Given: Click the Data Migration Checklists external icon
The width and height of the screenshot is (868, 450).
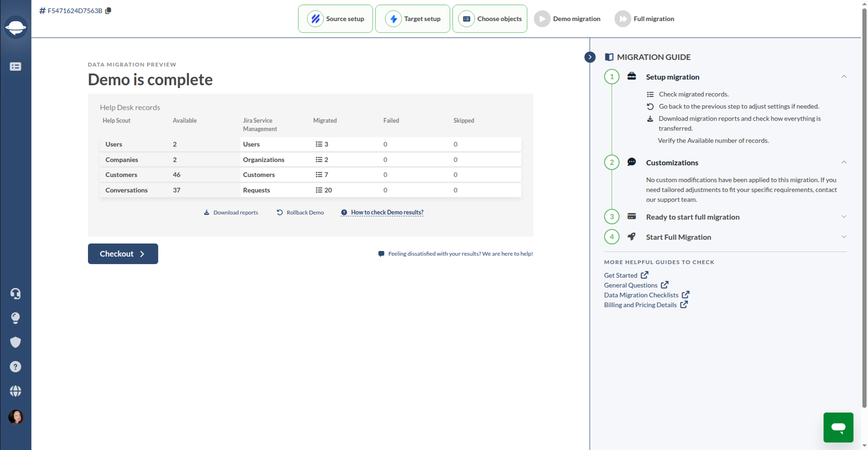Looking at the screenshot, I should tap(686, 294).
